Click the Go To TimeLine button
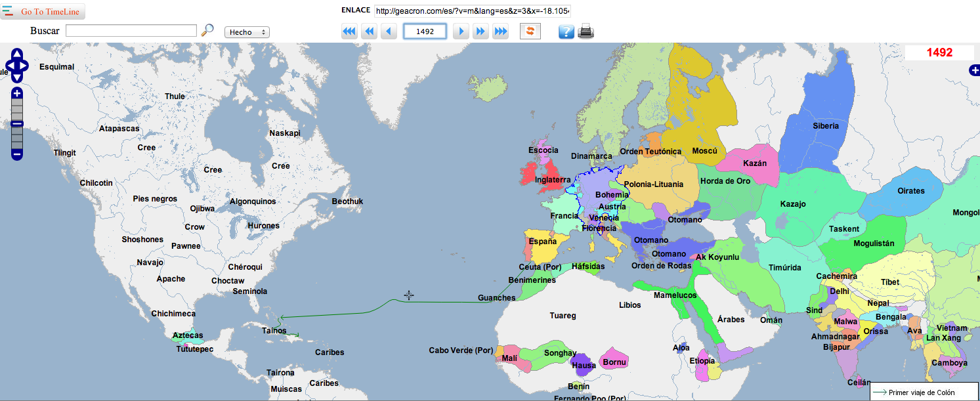This screenshot has width=980, height=401. (49, 11)
